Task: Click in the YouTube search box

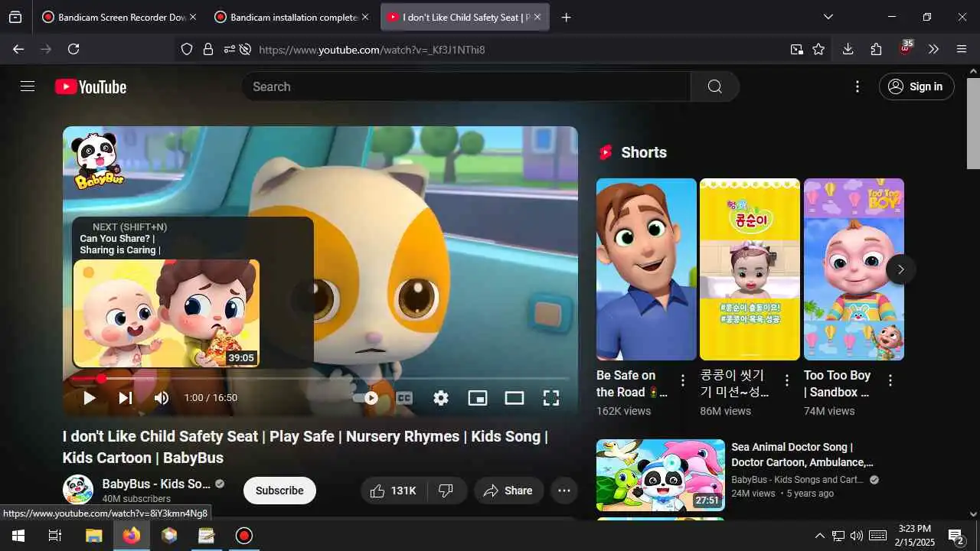Action: [x=465, y=86]
